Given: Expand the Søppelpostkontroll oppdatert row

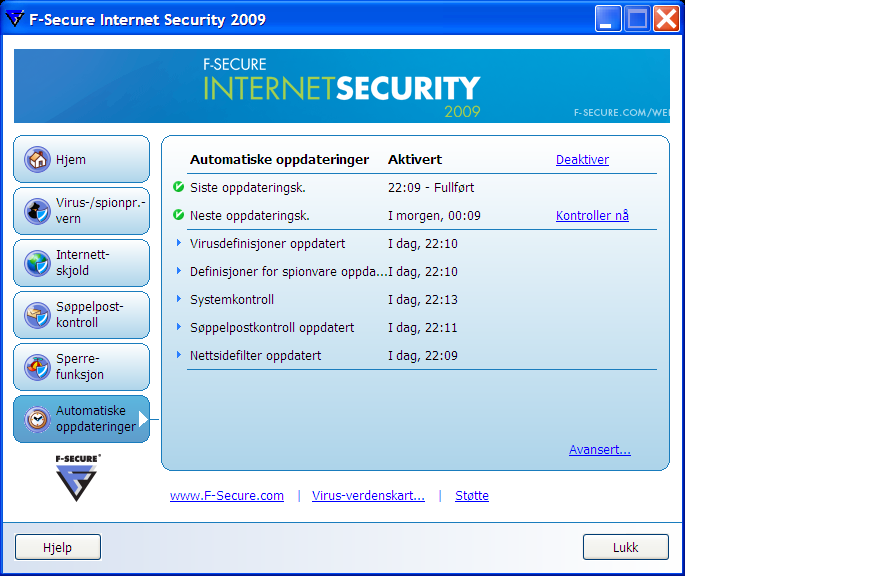Looking at the screenshot, I should click(178, 327).
